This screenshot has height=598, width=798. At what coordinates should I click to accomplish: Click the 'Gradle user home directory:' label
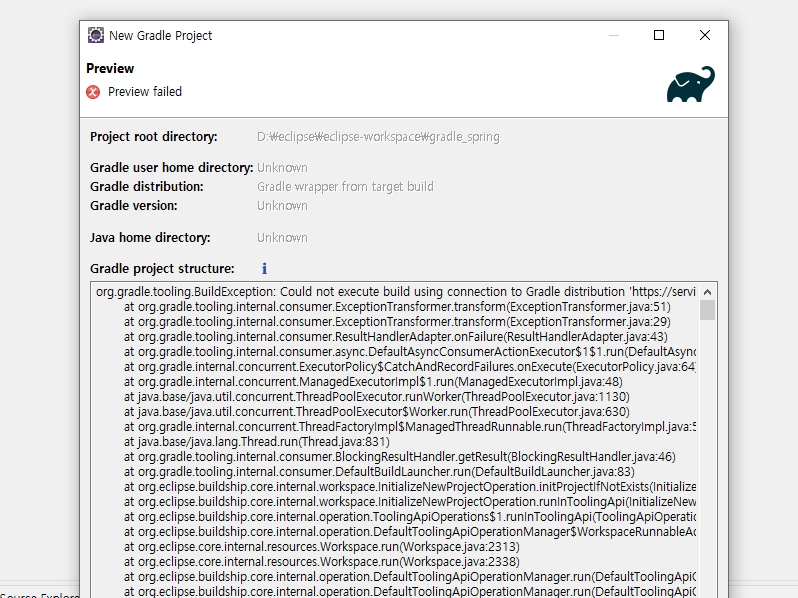click(172, 168)
